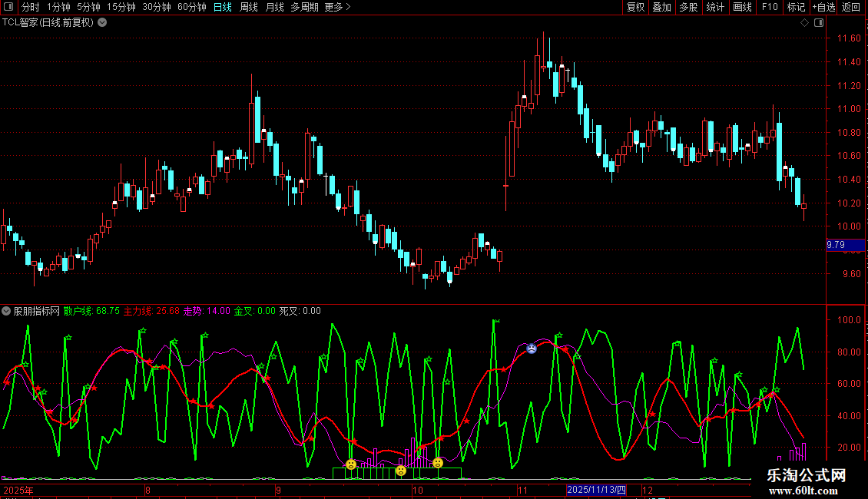This screenshot has width=868, height=499.
Task: Open the 多股 multi-stock view
Action: pyautogui.click(x=689, y=7)
